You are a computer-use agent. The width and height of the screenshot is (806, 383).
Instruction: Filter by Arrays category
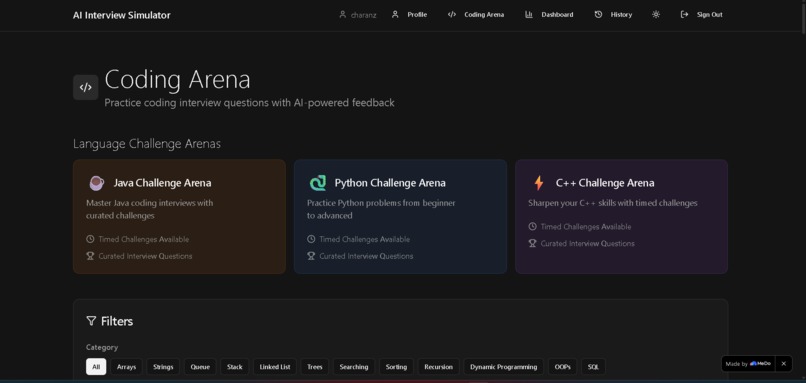tap(126, 367)
